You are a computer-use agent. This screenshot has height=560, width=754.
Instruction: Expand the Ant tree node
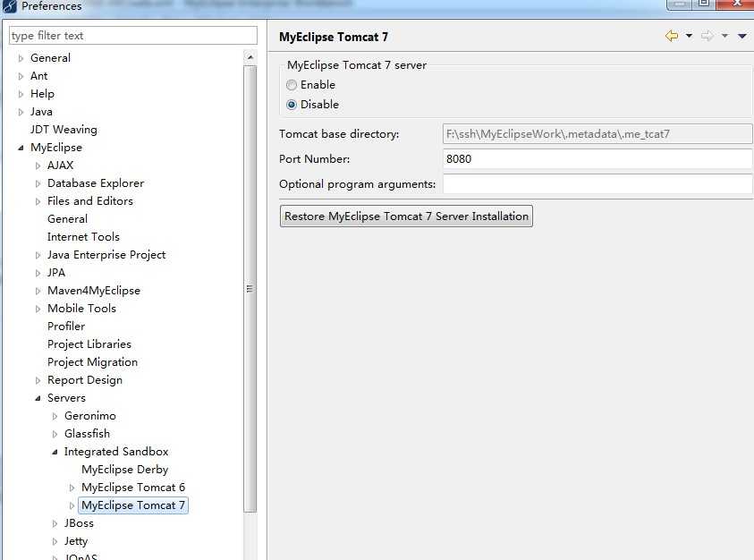point(21,76)
